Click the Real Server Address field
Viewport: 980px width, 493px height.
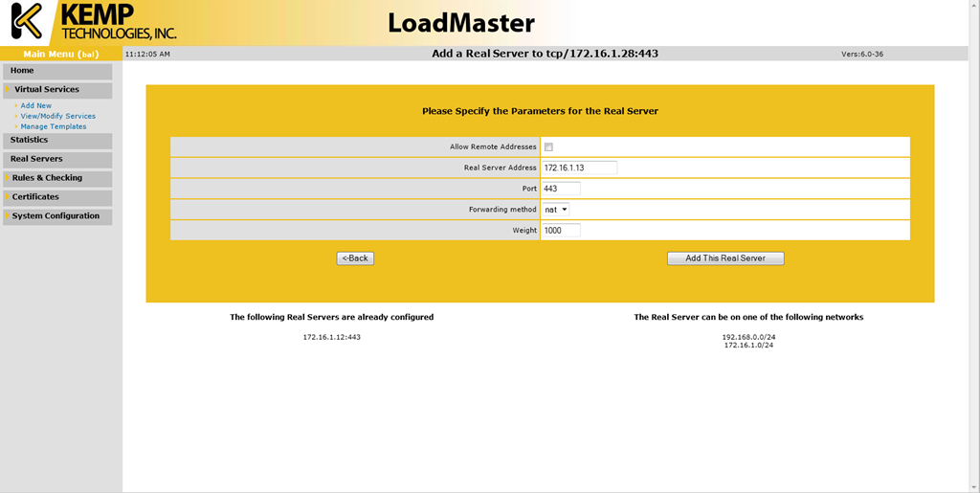579,168
